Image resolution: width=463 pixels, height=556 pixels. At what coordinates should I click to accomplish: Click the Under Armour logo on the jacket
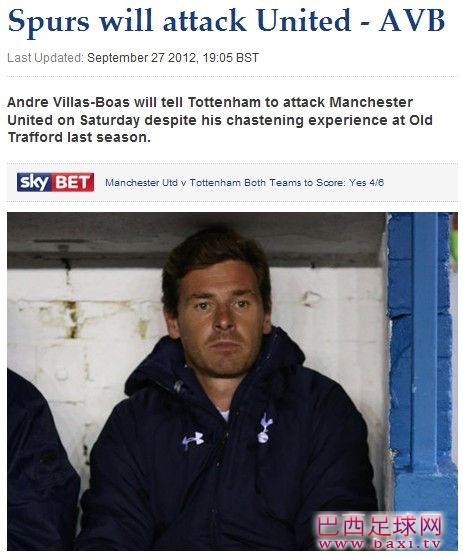tap(193, 440)
